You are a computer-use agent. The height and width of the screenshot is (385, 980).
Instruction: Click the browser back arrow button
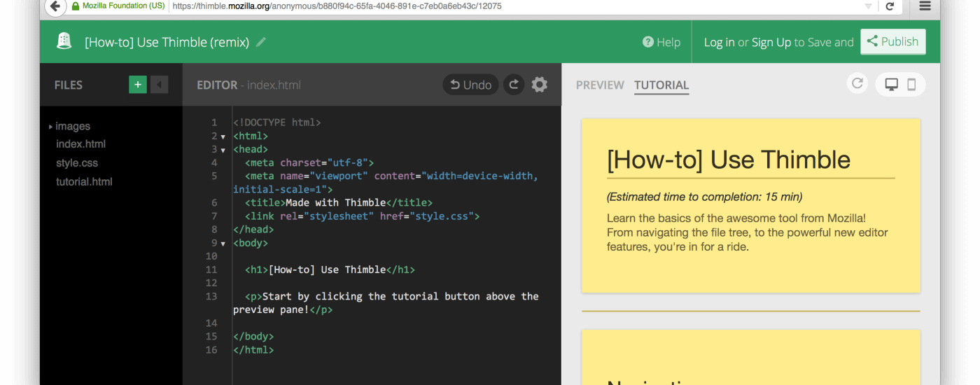coord(55,6)
